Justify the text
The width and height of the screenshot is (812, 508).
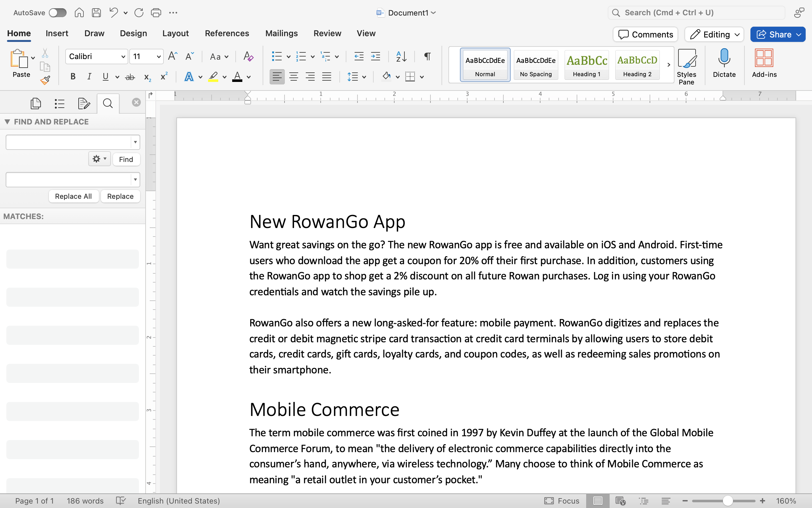326,77
